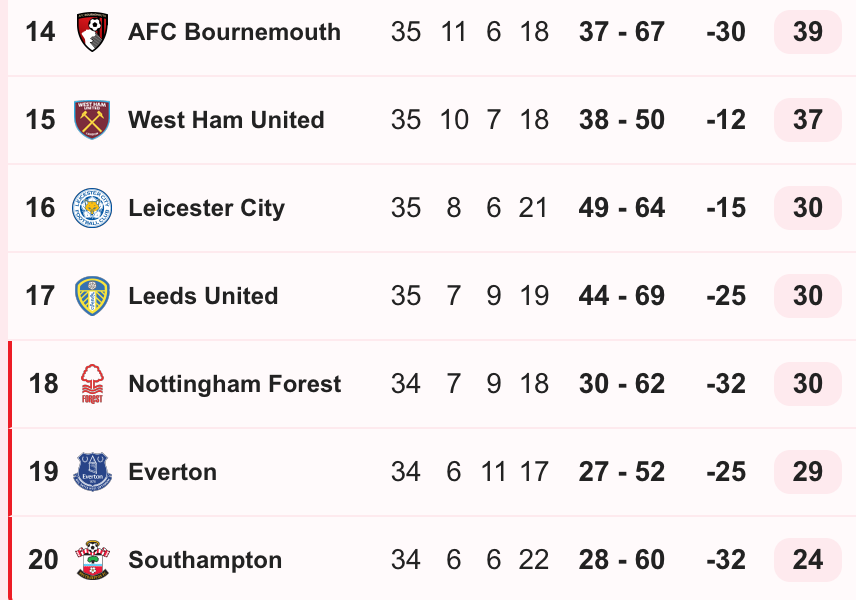Select the Southampton club crest
This screenshot has width=856, height=600.
pos(92,560)
